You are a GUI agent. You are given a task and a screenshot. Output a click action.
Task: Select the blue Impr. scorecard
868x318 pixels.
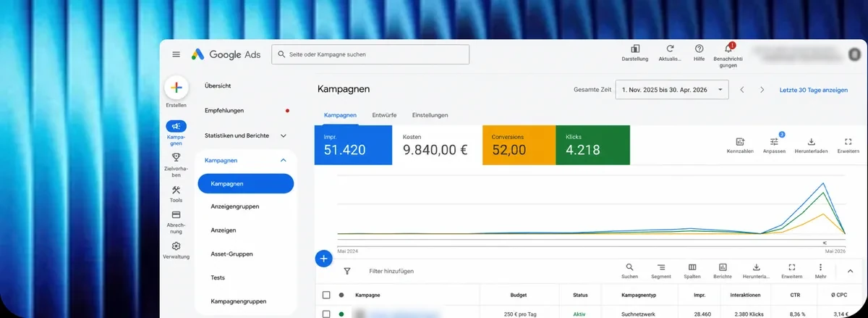354,145
